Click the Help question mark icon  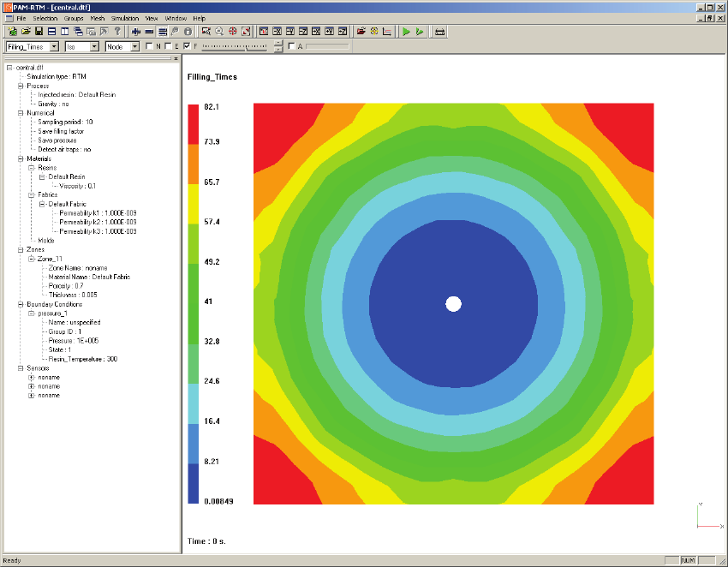tap(116, 32)
